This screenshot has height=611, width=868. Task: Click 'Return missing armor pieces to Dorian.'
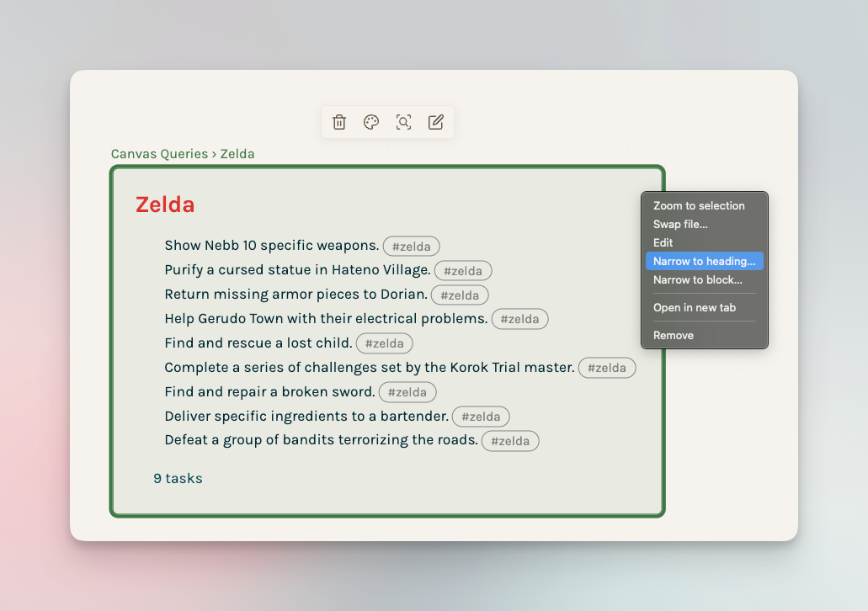coord(296,294)
